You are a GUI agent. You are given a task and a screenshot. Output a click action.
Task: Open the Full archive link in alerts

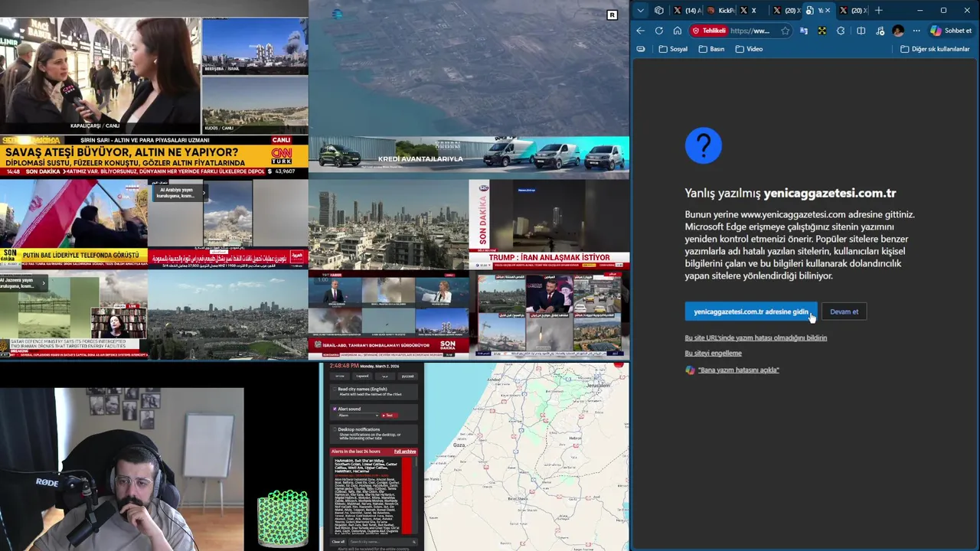405,452
